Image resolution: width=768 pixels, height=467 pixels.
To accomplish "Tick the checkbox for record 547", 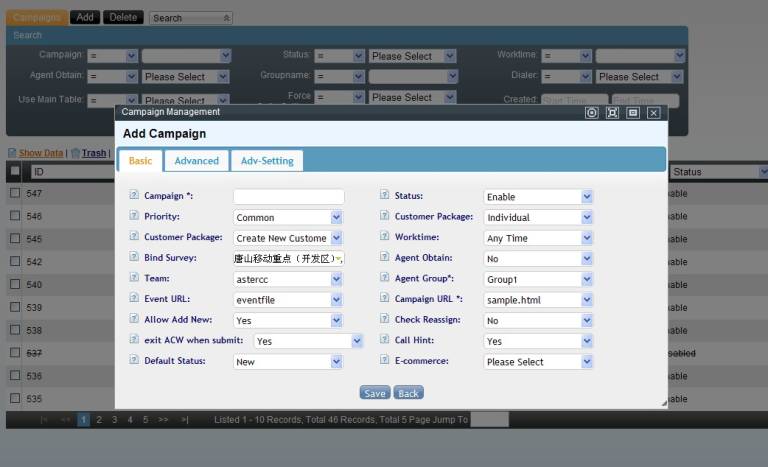I will click(x=15, y=193).
